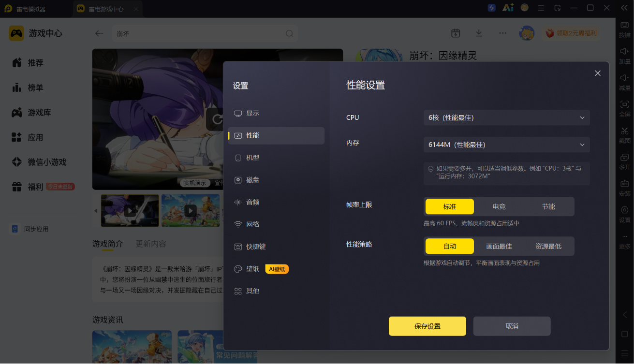
Task: Click the Android back arrow in right sidebar
Action: pyautogui.click(x=624, y=315)
